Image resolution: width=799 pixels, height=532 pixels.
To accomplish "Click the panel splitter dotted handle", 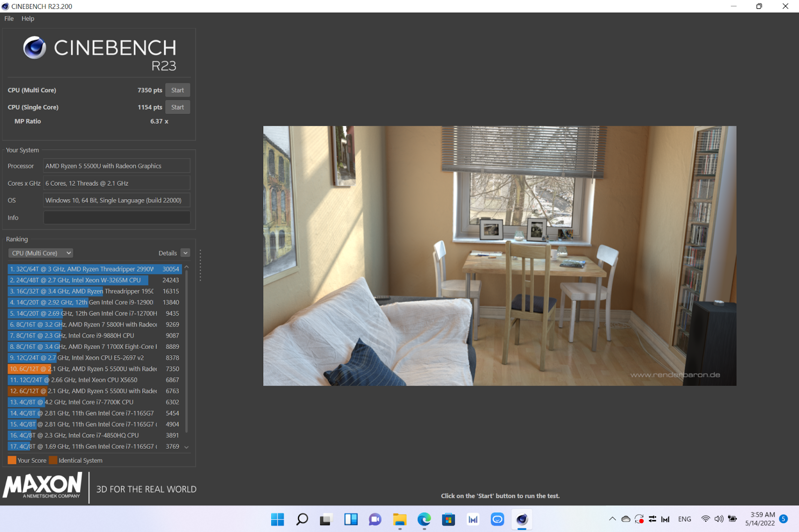I will (x=200, y=266).
